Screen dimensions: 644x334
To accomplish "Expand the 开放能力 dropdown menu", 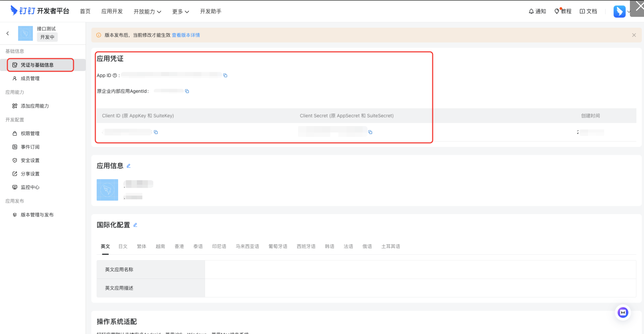I will (x=147, y=12).
